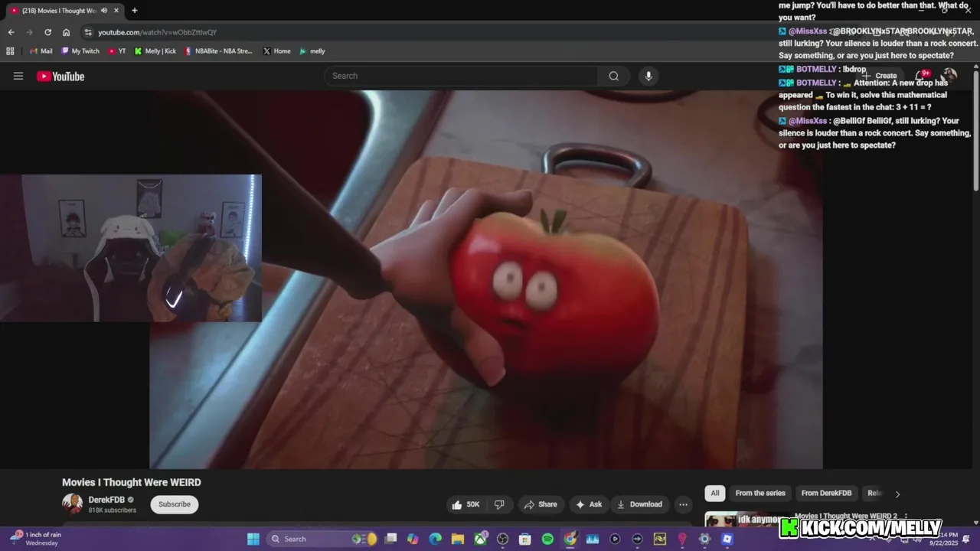Open the My Twitch bookmark
The height and width of the screenshot is (551, 980).
point(80,51)
